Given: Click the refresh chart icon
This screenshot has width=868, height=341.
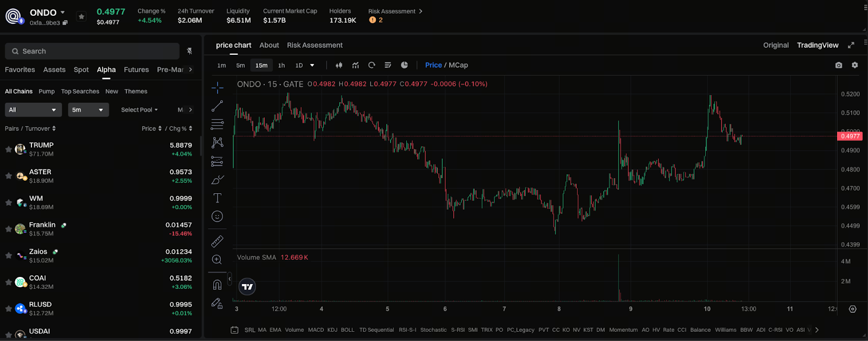Looking at the screenshot, I should 372,65.
